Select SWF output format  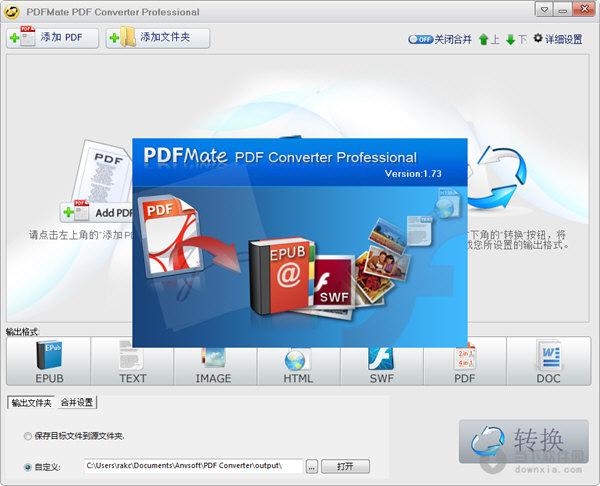click(382, 361)
